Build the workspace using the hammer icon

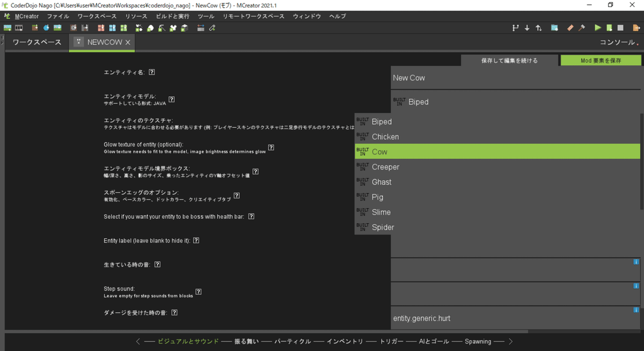(581, 27)
